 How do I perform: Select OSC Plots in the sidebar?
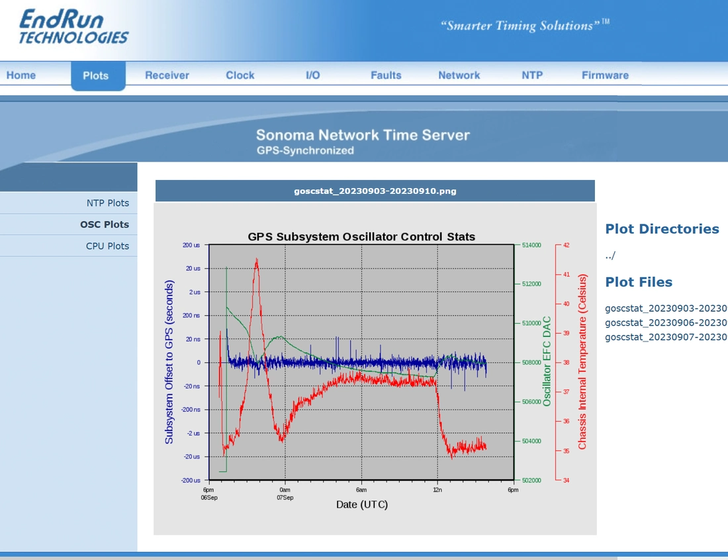pyautogui.click(x=105, y=224)
